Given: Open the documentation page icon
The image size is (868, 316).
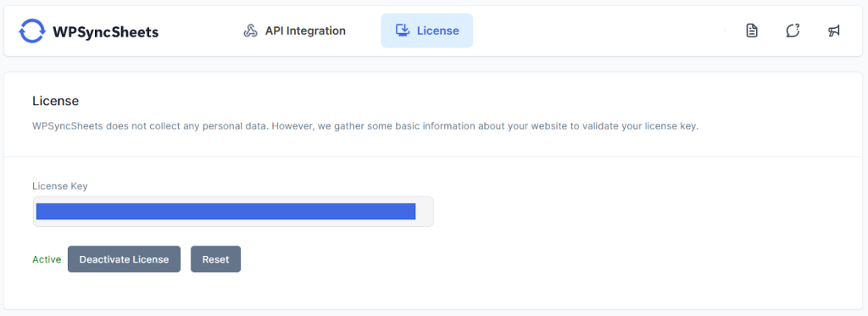Looking at the screenshot, I should click(751, 31).
